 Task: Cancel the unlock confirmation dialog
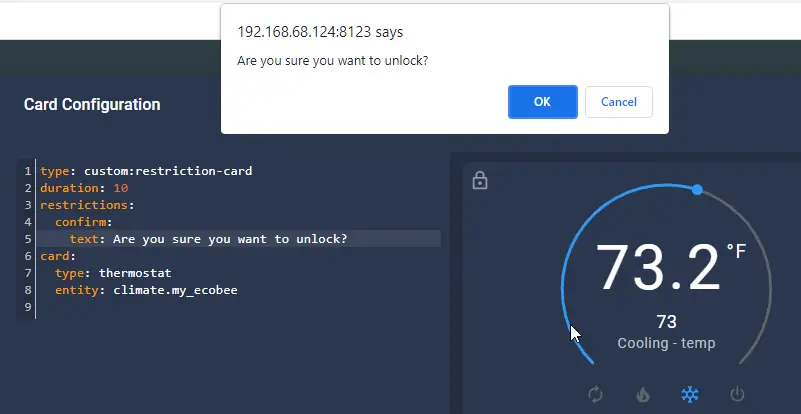[x=619, y=102]
